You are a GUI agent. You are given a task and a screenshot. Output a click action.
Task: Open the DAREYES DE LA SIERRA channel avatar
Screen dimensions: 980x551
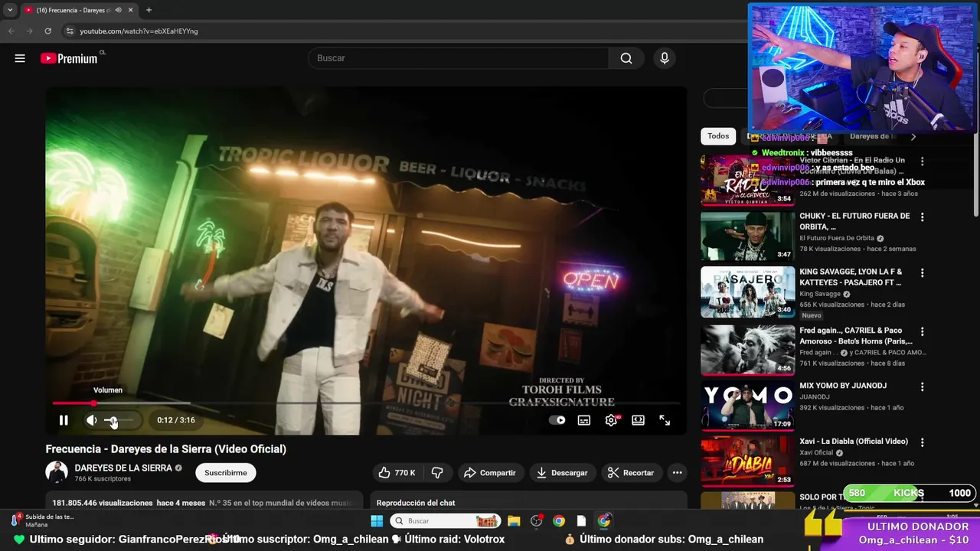(57, 473)
